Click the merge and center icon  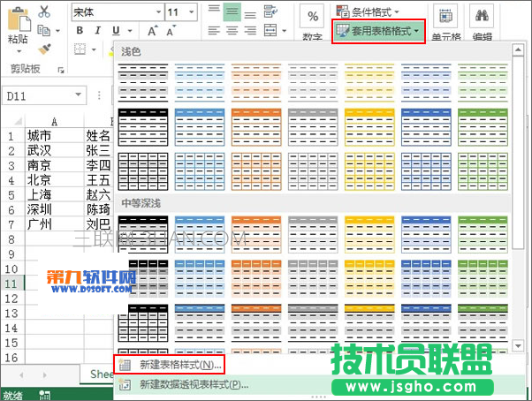coord(270,31)
